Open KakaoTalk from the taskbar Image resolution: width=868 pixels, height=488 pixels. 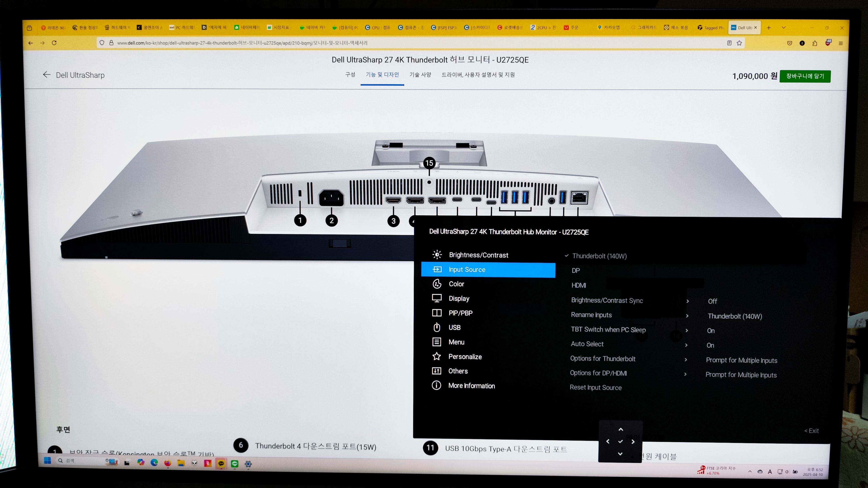pyautogui.click(x=221, y=463)
